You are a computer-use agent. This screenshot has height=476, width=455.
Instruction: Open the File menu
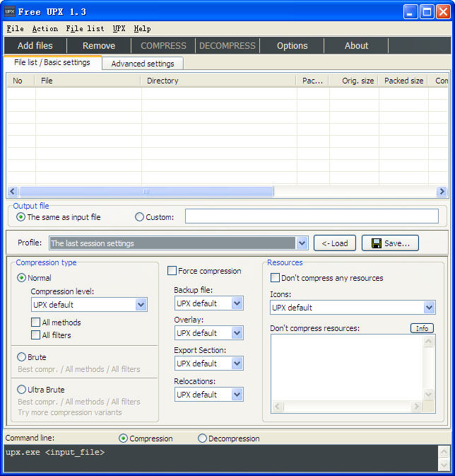[15, 29]
